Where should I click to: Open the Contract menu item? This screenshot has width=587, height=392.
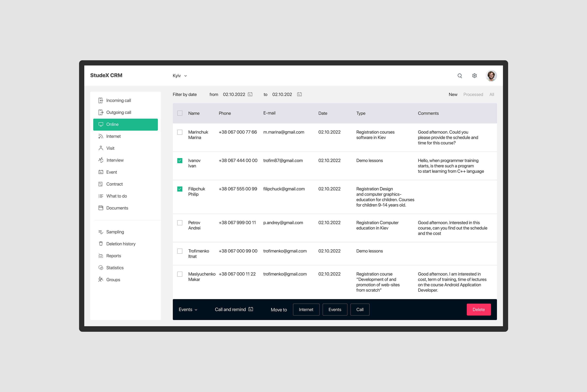[126, 184]
